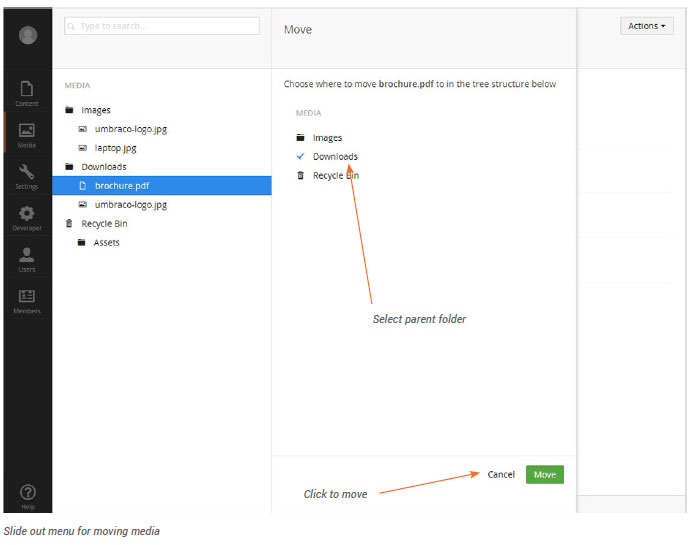Open the Actions dropdown
Viewport: 693px width, 545px height.
pyautogui.click(x=647, y=26)
